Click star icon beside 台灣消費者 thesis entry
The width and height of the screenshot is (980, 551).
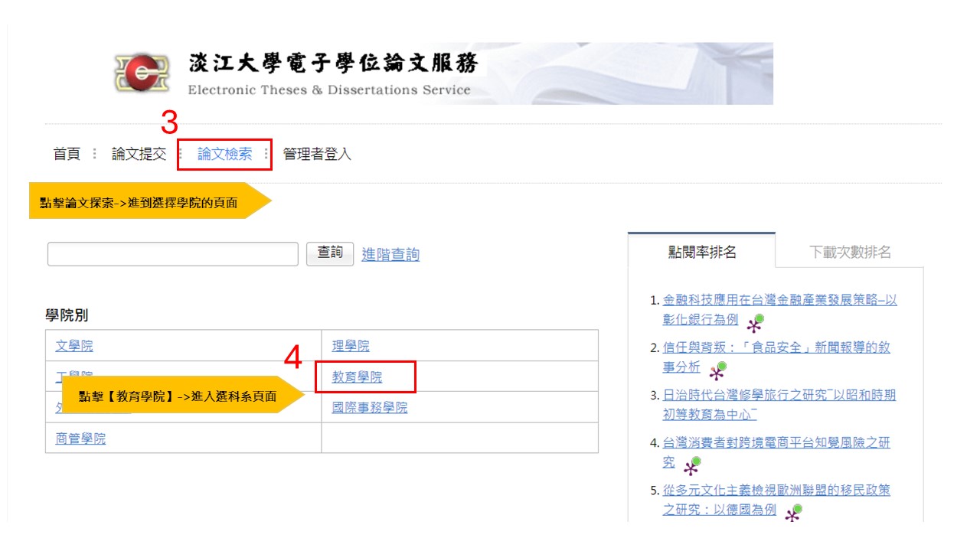pos(692,465)
